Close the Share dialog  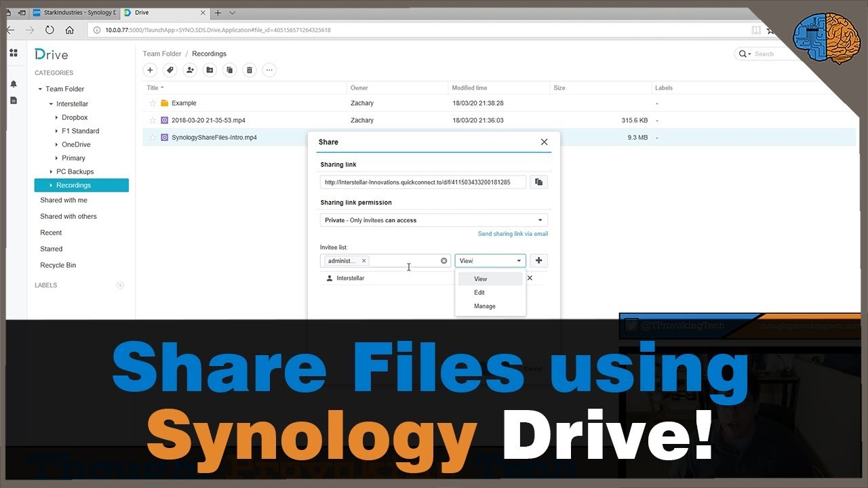click(544, 142)
